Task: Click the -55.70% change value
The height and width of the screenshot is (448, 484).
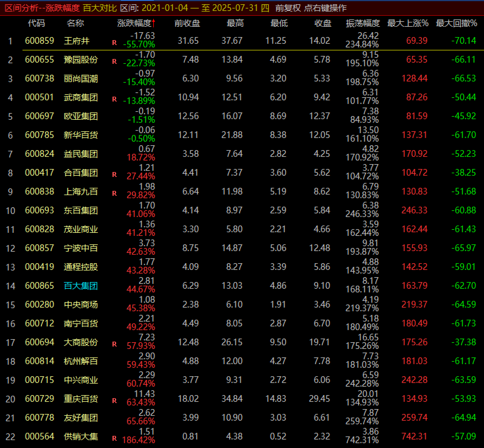Action: tap(139, 44)
